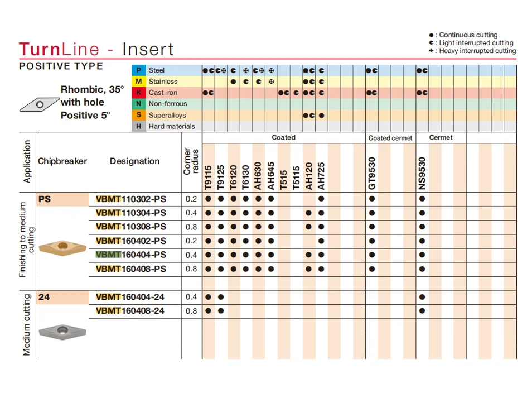
Task: Select the AH645 dot in VBMT160408-PS row
Action: pyautogui.click(x=271, y=269)
